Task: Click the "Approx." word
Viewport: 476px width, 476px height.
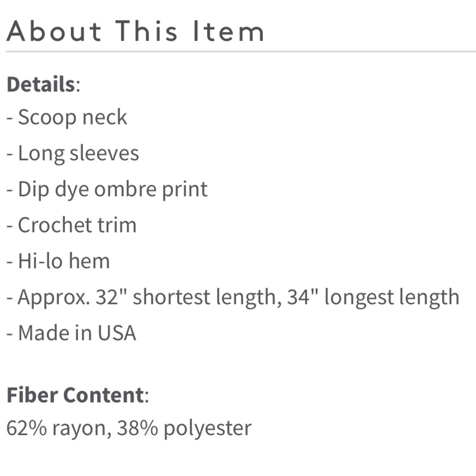Action: coord(54,297)
